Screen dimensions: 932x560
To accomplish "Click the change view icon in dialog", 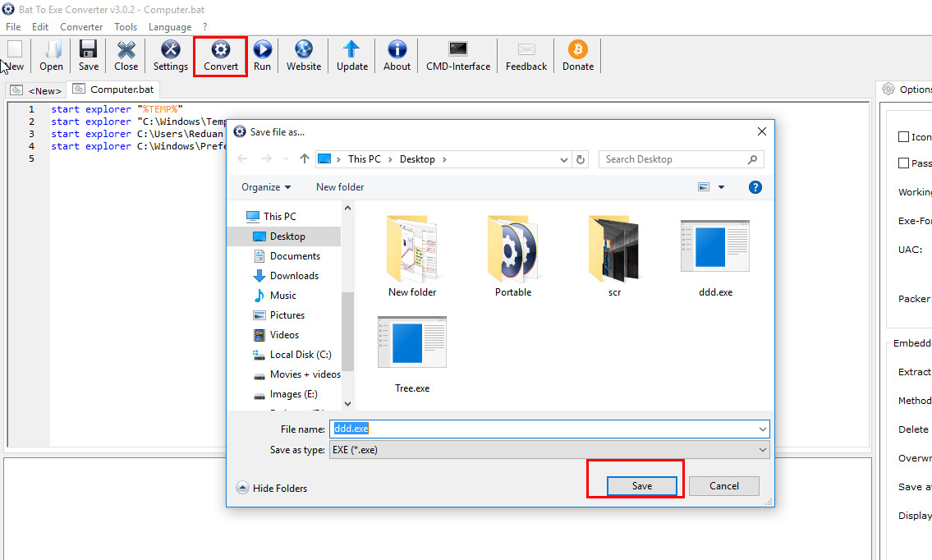I will pos(704,187).
